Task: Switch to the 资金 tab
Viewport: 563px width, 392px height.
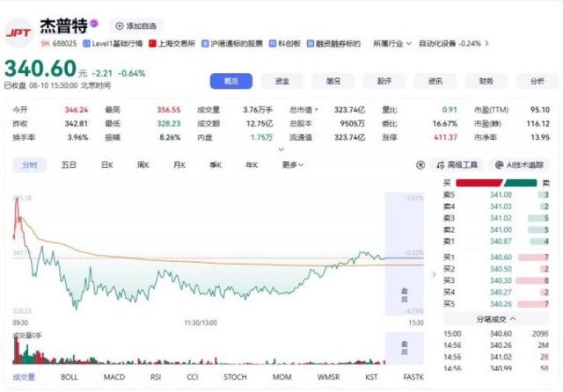Action: pos(282,81)
